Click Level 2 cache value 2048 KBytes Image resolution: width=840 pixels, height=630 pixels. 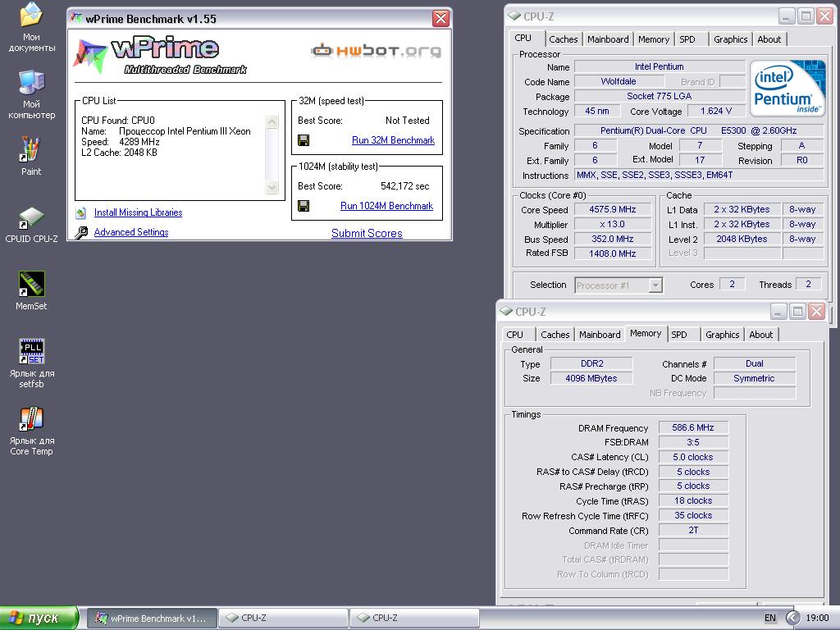(x=742, y=239)
